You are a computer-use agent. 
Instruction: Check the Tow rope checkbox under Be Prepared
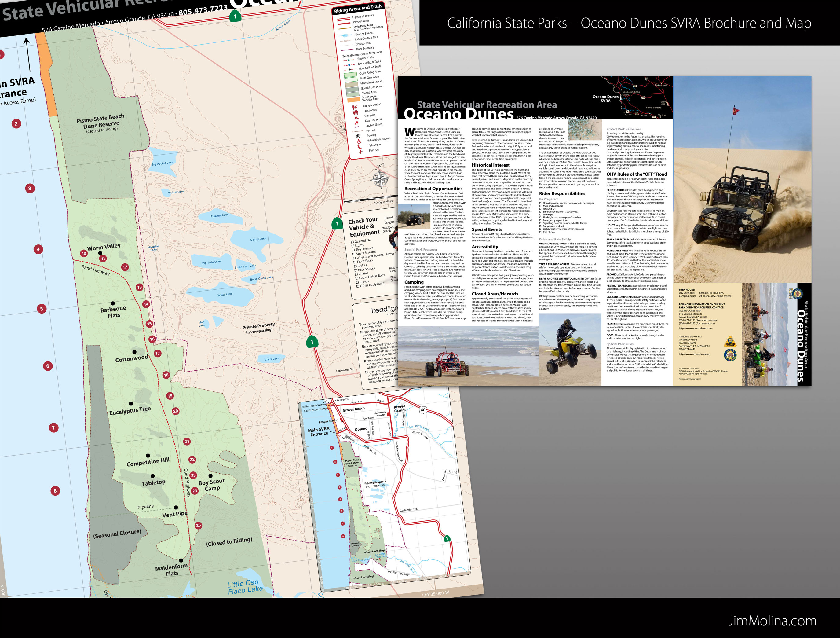tap(541, 215)
